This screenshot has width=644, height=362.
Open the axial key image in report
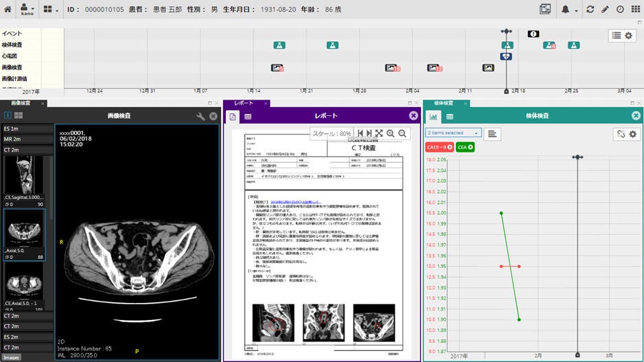click(x=374, y=323)
